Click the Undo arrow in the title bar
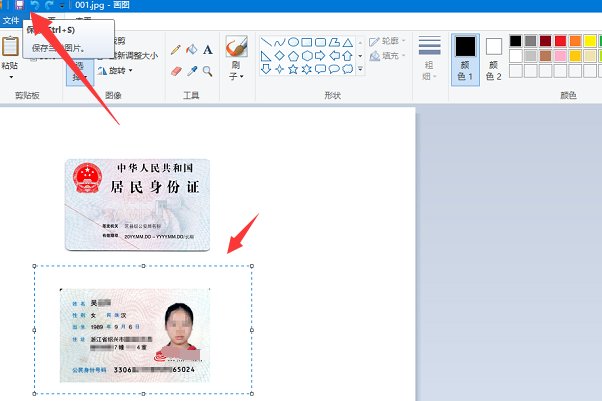 (x=35, y=5)
